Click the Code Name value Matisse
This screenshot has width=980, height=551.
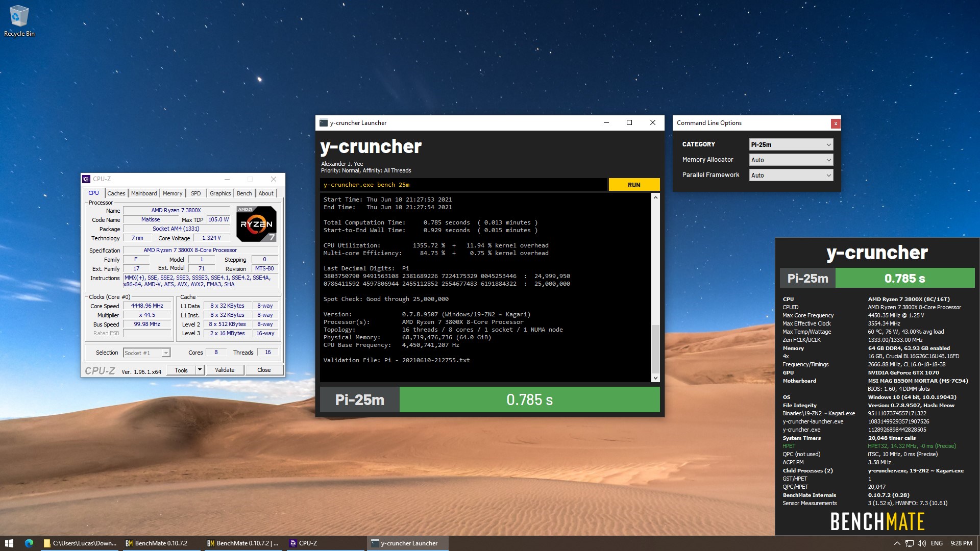point(151,220)
